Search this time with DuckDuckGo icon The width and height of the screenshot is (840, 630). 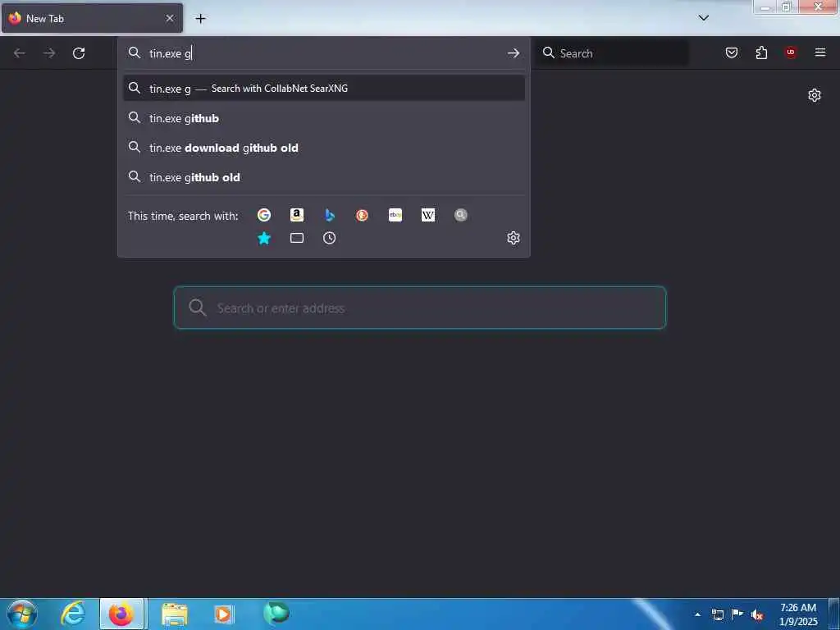point(362,215)
